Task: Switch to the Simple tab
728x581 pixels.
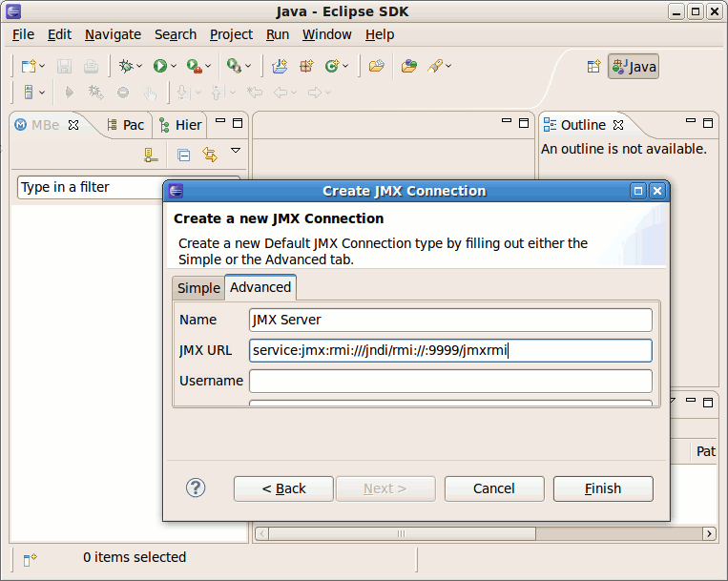Action: point(198,288)
